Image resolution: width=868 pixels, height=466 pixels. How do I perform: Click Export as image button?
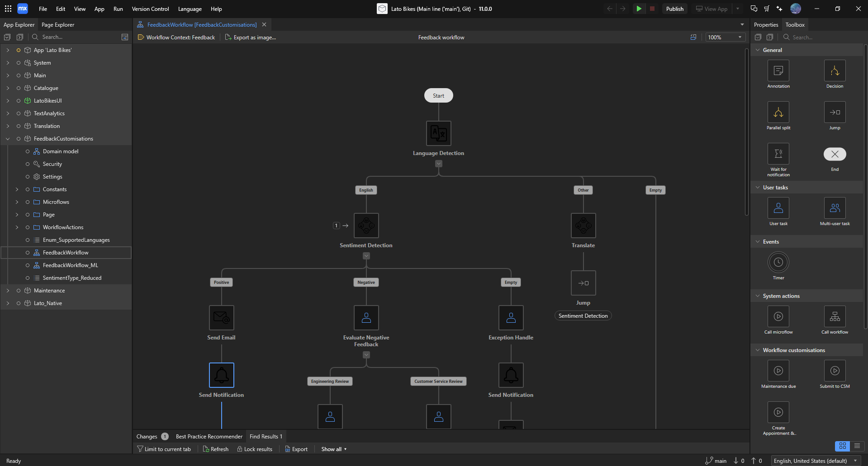pyautogui.click(x=251, y=38)
